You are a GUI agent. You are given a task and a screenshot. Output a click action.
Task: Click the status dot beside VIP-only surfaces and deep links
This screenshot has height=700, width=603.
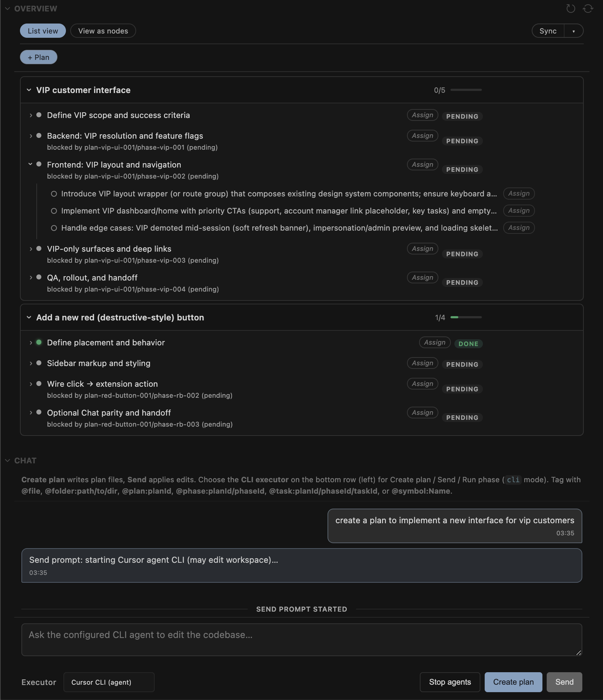[x=39, y=248]
